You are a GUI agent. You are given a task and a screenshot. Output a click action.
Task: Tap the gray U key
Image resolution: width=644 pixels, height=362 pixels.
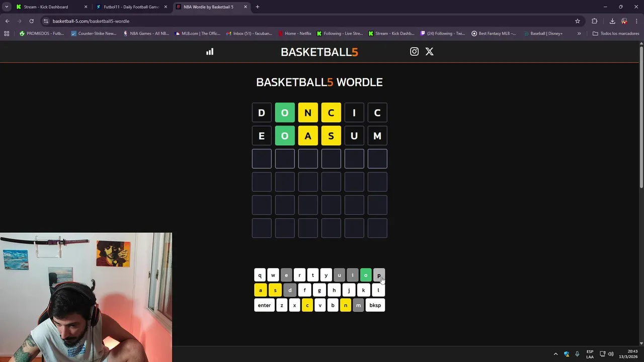tap(339, 275)
